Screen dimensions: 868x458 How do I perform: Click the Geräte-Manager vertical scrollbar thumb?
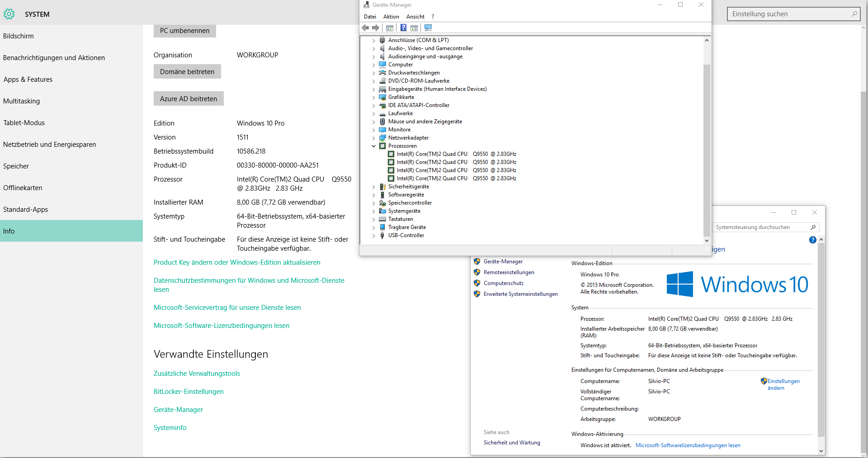[x=707, y=150]
